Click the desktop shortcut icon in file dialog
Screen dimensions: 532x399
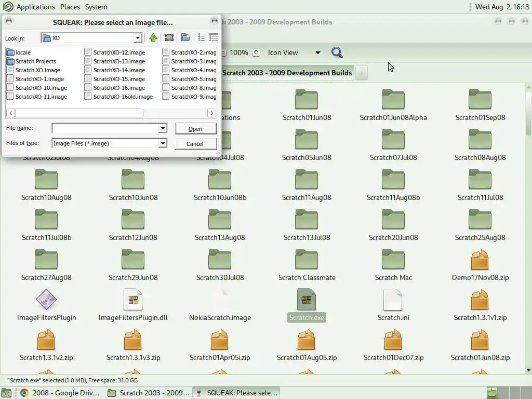169,37
